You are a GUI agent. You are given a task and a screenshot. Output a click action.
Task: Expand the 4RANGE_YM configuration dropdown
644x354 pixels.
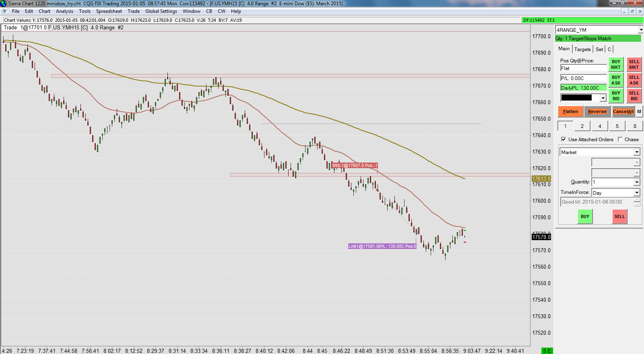tap(640, 30)
